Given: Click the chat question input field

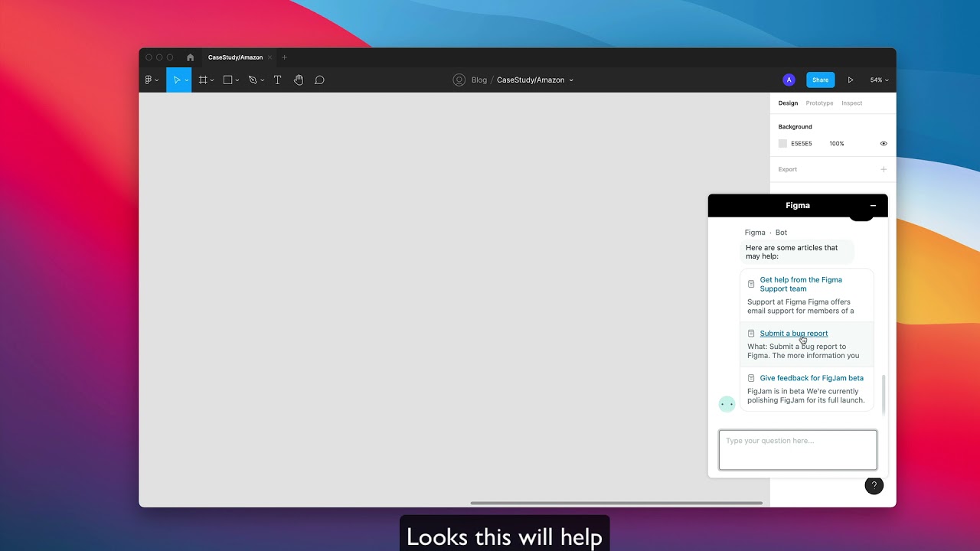Looking at the screenshot, I should 798,450.
